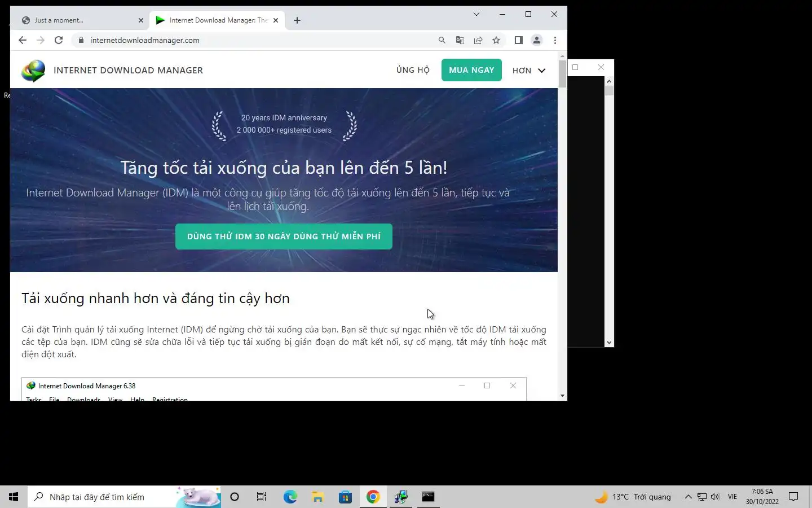
Task: Click the IDM 6.38 screenshot thumbnail
Action: click(274, 389)
